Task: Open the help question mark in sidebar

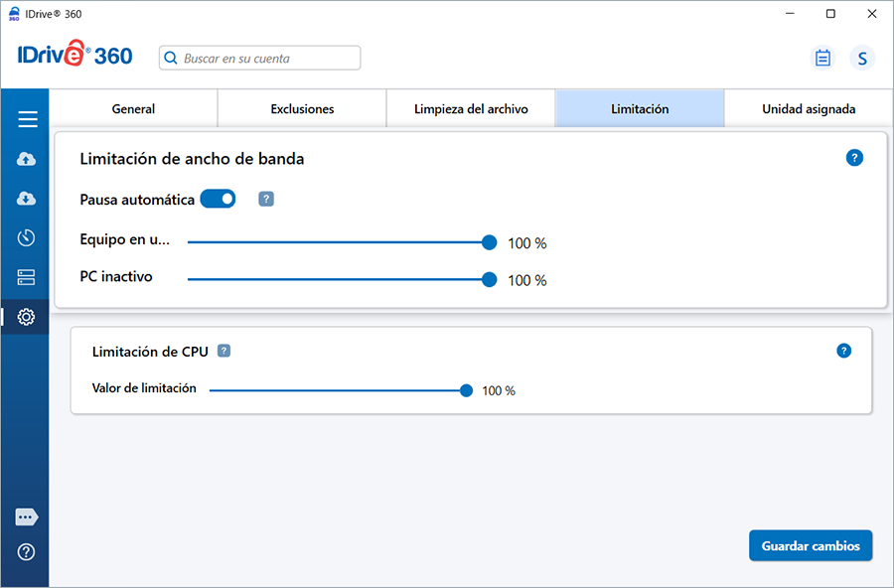Action: pyautogui.click(x=27, y=552)
